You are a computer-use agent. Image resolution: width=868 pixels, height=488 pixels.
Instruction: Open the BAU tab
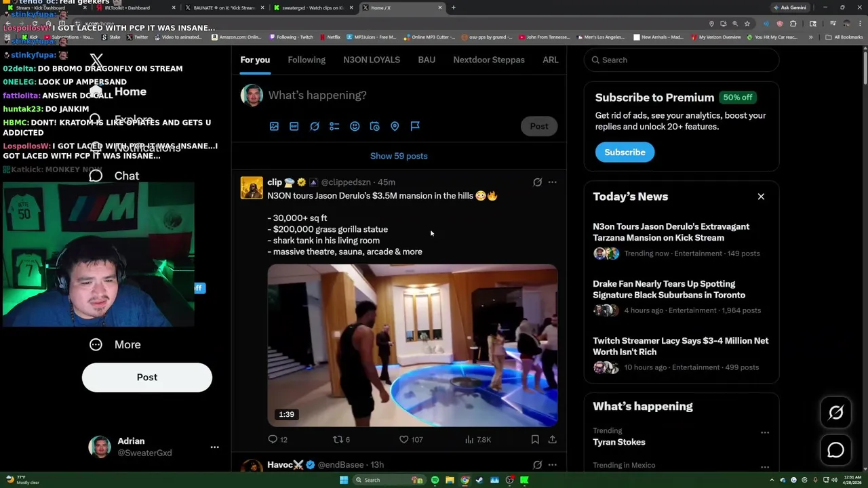point(427,60)
